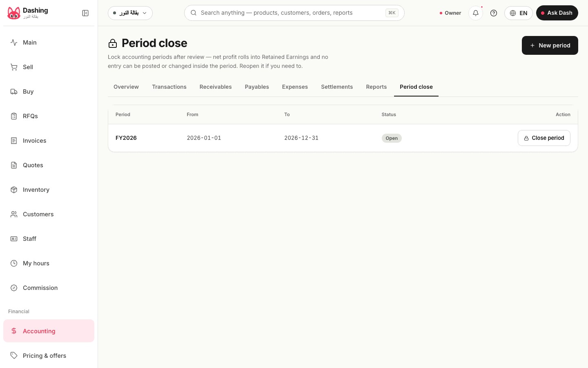The image size is (588, 368).
Task: Switch to the Transactions tab
Action: [x=169, y=87]
